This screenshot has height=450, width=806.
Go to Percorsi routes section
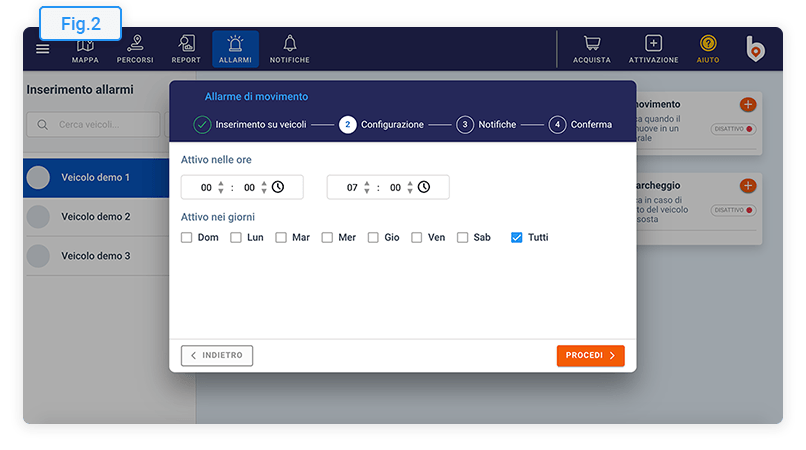(x=135, y=49)
